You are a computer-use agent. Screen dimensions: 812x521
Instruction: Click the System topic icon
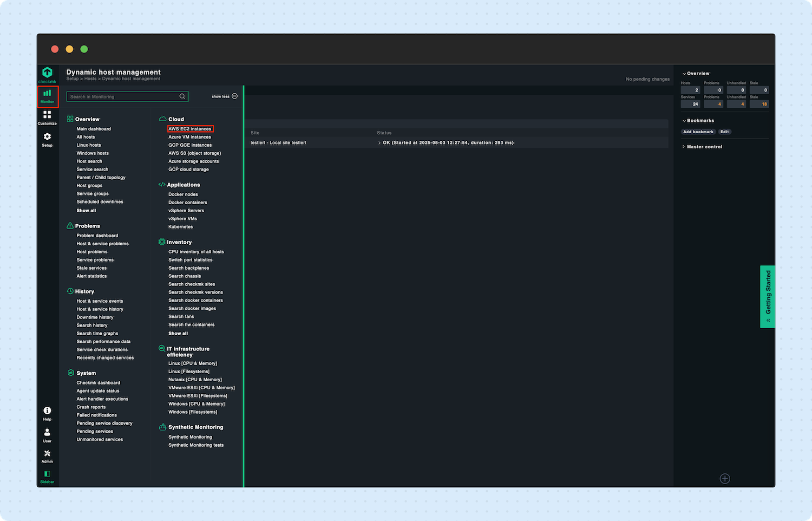[70, 373]
